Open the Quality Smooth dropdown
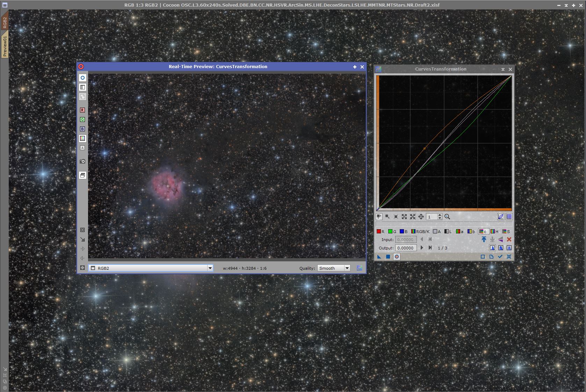 347,268
